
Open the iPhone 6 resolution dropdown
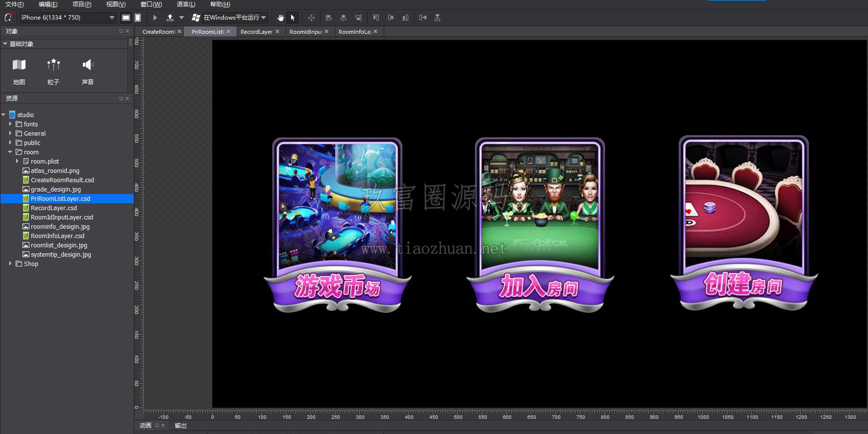(68, 18)
